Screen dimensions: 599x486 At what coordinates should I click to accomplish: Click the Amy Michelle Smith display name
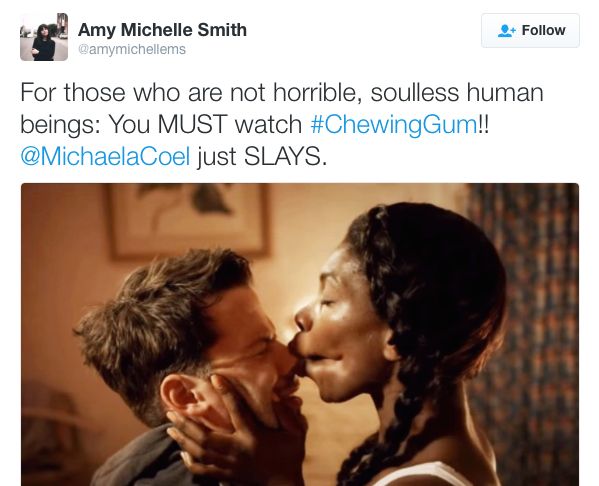pos(162,30)
